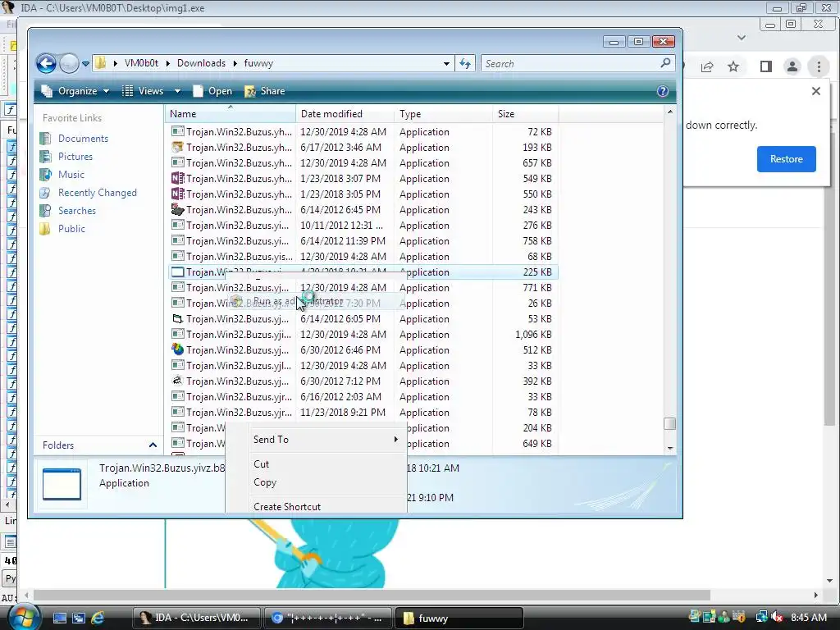840x630 pixels.
Task: Select the 758 KB file dated 6/14/2012
Action: point(363,241)
